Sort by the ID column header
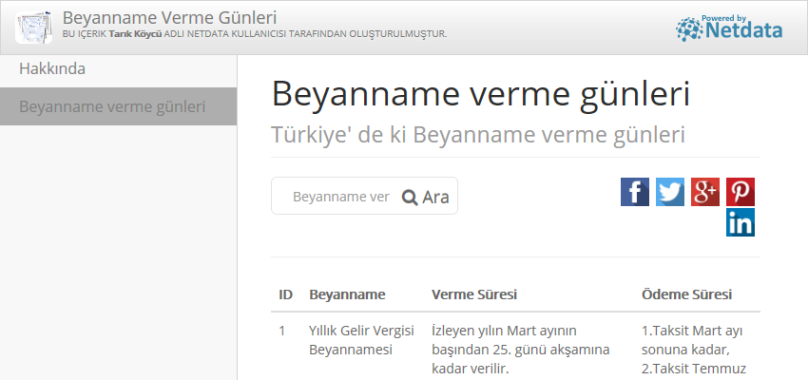This screenshot has height=380, width=808. coord(285,294)
